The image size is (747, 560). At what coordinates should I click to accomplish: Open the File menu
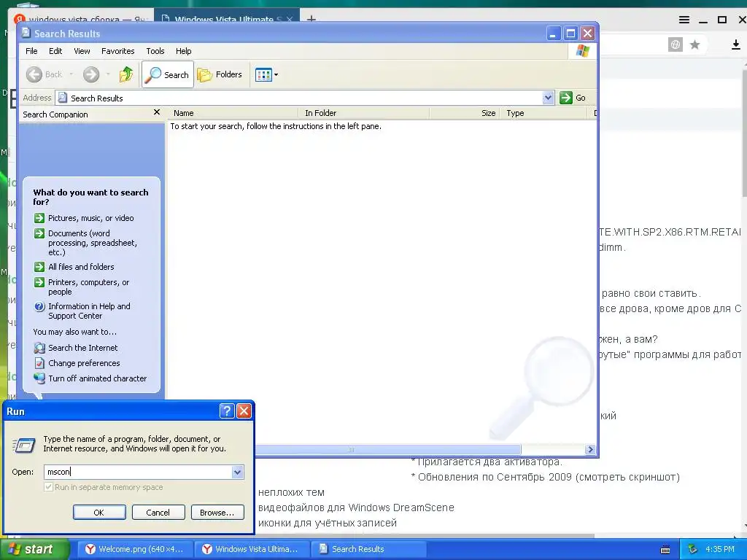tap(31, 51)
